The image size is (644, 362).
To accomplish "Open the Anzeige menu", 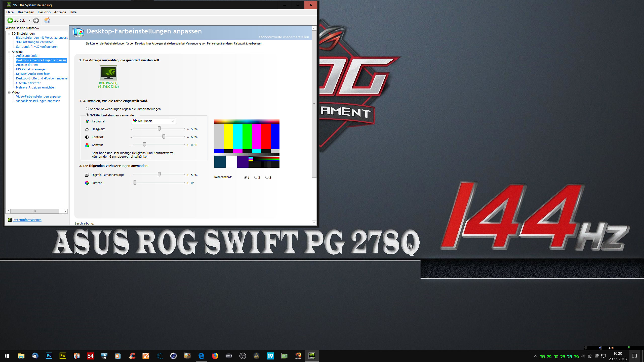I will (60, 12).
